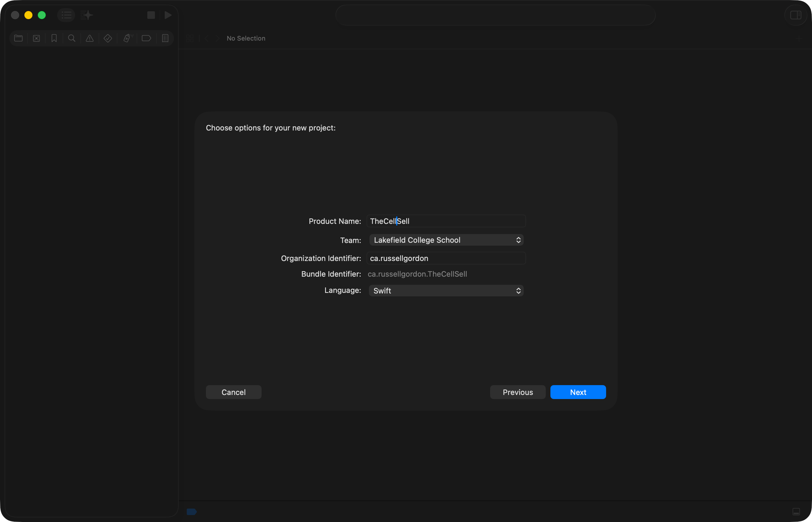Open the coding assistant sparkle icon
The image size is (812, 522).
[86, 15]
